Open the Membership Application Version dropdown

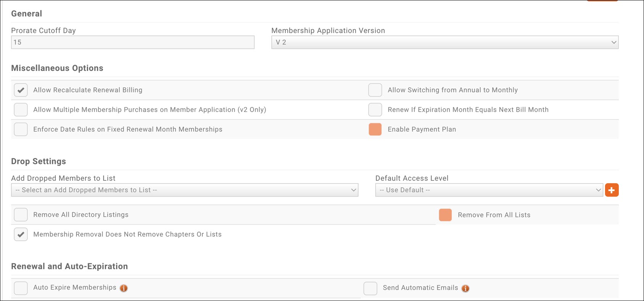[444, 42]
